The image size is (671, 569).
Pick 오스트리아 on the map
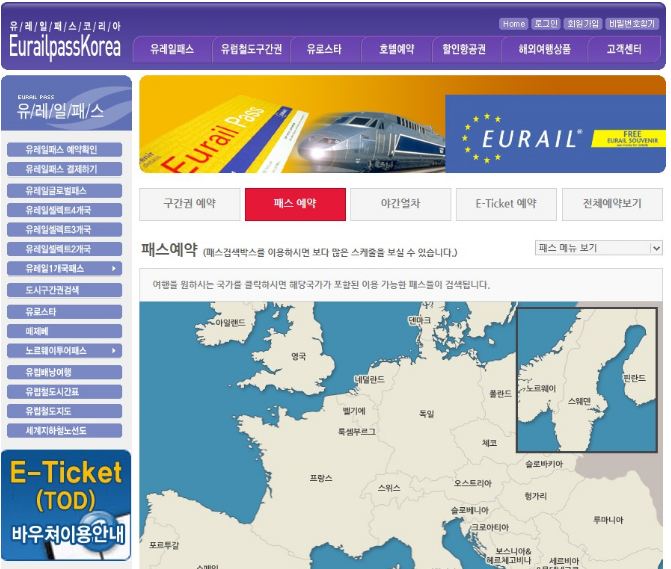point(473,483)
